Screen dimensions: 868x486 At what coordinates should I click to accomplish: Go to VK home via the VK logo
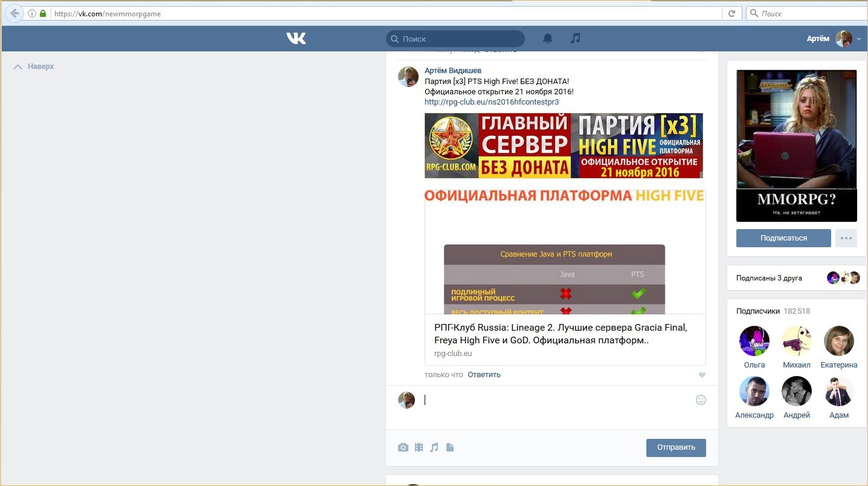(296, 39)
